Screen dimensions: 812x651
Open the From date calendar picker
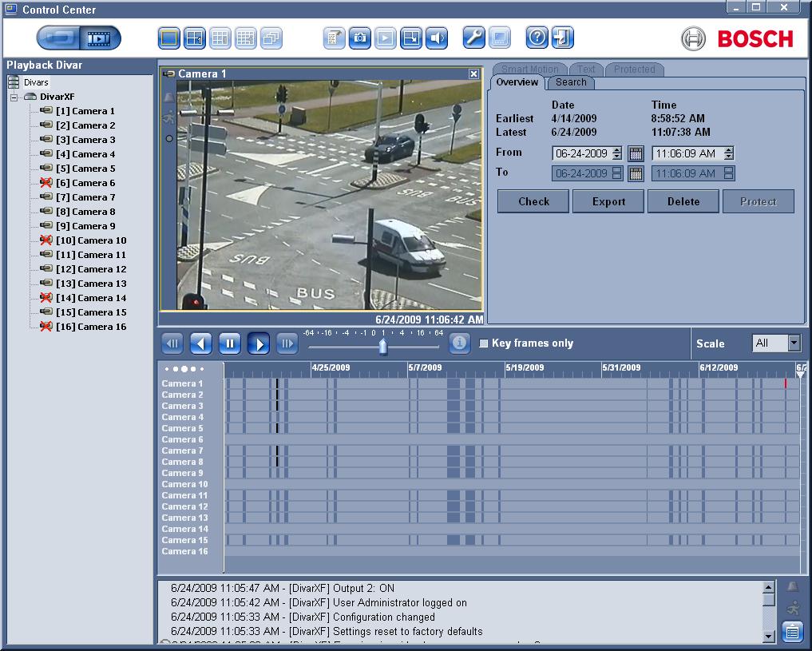636,153
